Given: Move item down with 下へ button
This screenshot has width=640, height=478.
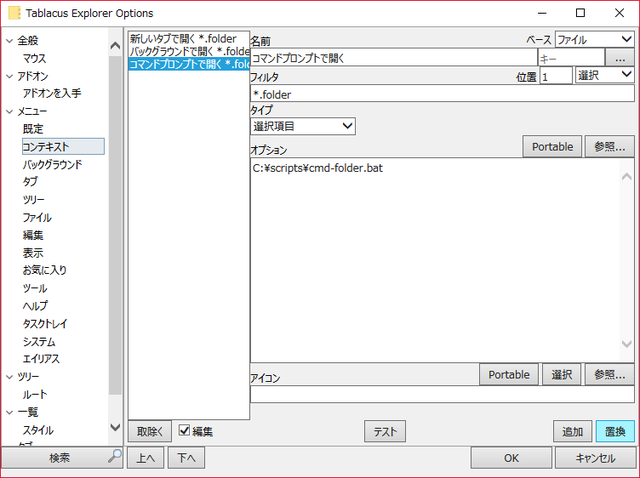Looking at the screenshot, I should click(x=186, y=458).
